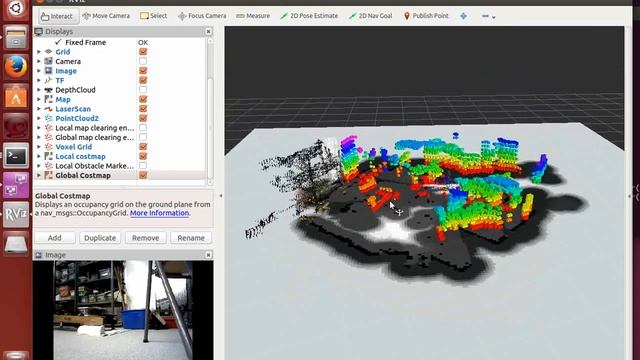The height and width of the screenshot is (360, 640).
Task: Activate the Move Camera tool
Action: [106, 16]
